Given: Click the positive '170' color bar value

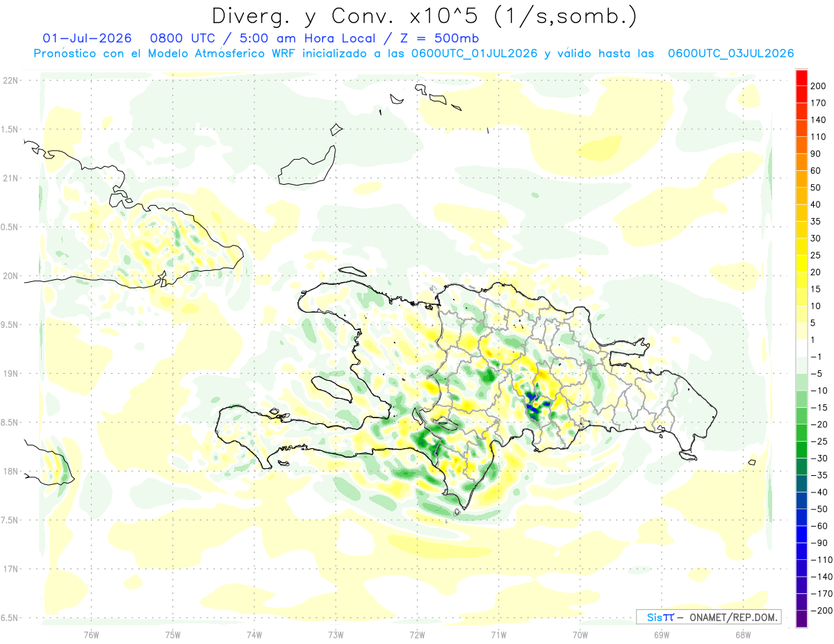Looking at the screenshot, I should [x=819, y=103].
